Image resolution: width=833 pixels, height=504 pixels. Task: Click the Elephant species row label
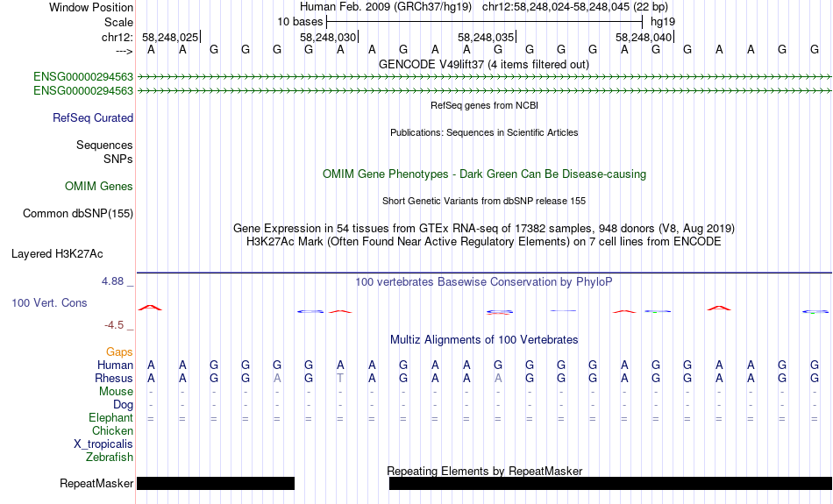[110, 418]
